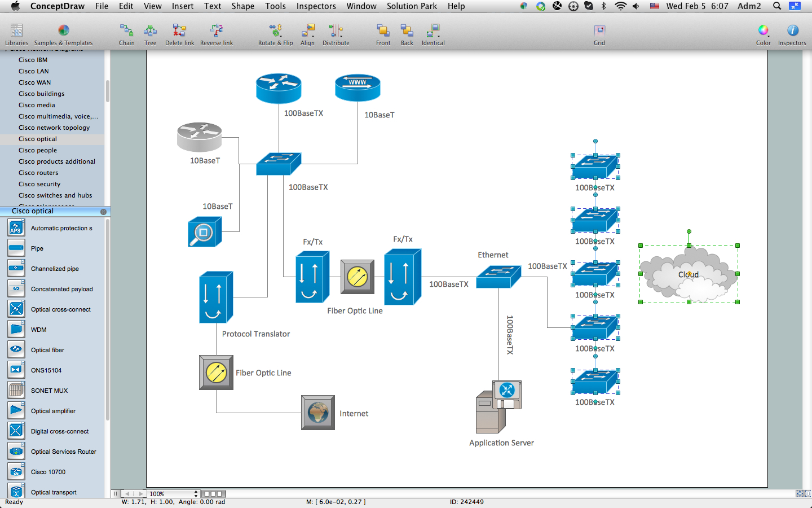Viewport: 812px width, 508px height.
Task: Click the page view mode buttons
Action: pyautogui.click(x=213, y=494)
